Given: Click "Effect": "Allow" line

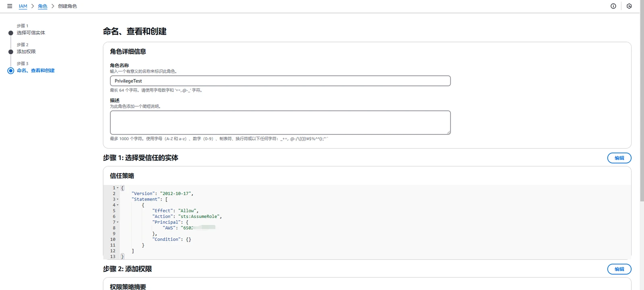Looking at the screenshot, I should (x=175, y=211).
